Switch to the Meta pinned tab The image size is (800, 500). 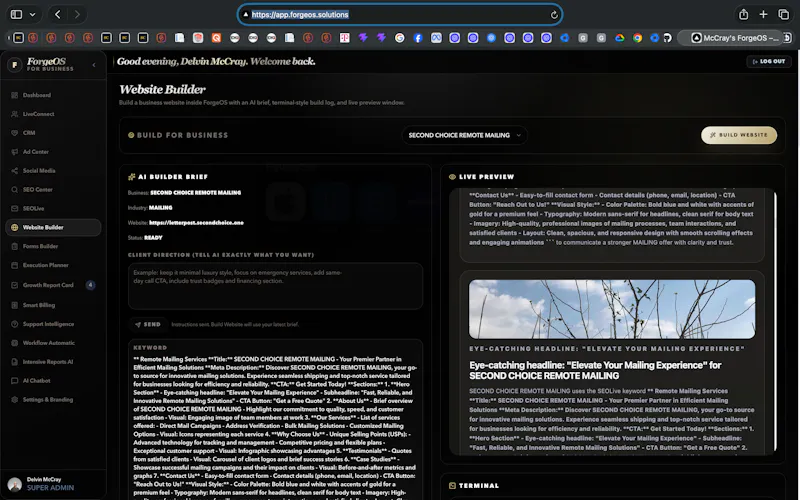tap(436, 38)
